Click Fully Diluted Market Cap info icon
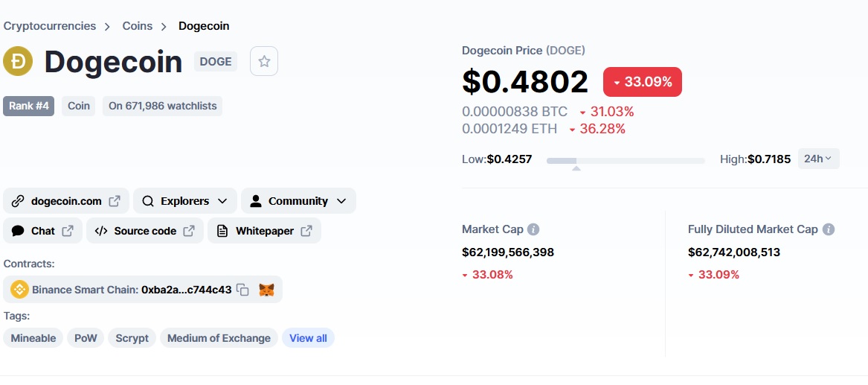868x385 pixels. (828, 229)
